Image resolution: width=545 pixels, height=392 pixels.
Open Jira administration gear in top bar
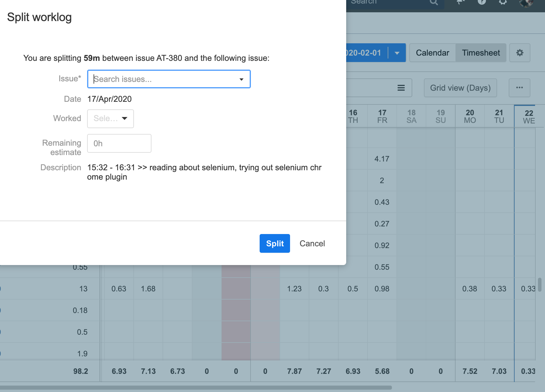(x=503, y=2)
